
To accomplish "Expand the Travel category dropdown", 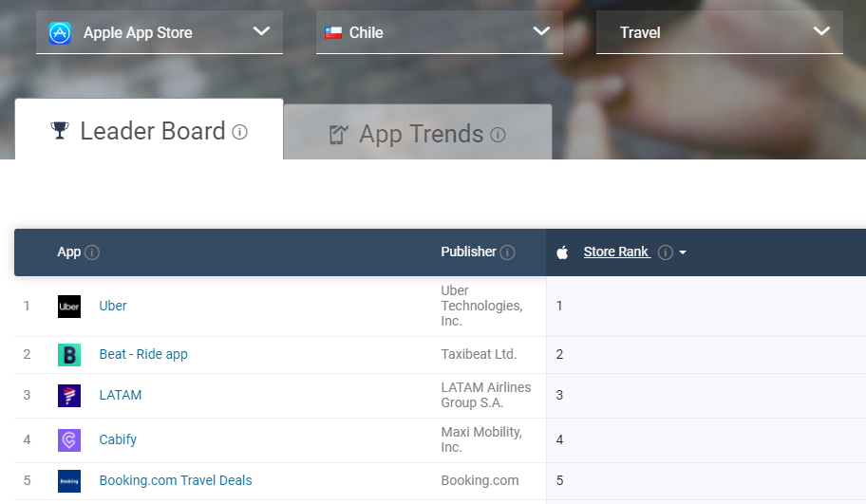I will pos(719,32).
